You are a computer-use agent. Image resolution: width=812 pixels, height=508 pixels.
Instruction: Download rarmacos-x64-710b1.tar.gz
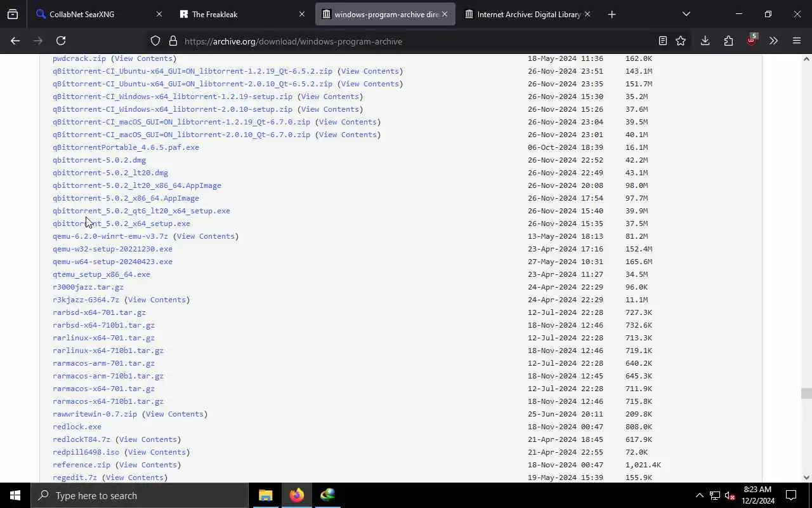tap(108, 401)
